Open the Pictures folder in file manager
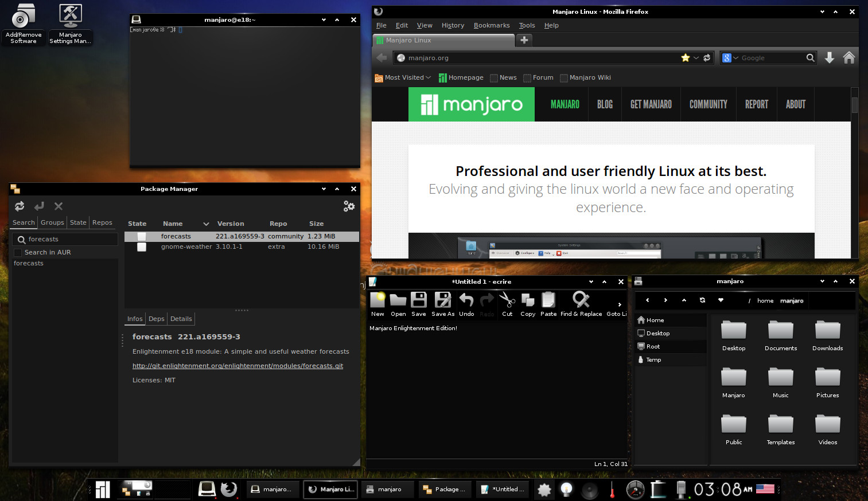 828,383
